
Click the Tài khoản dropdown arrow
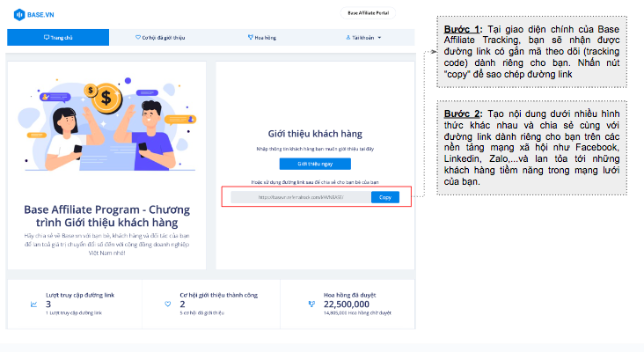coord(379,38)
